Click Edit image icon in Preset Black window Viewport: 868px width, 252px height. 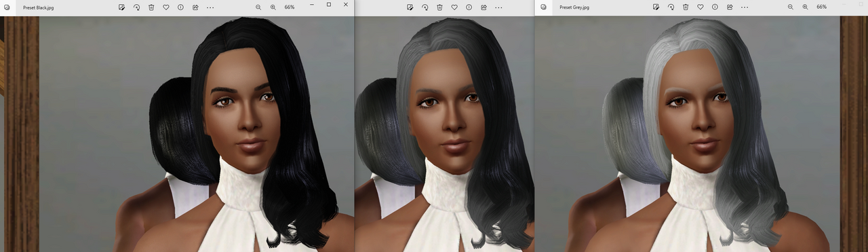(121, 7)
